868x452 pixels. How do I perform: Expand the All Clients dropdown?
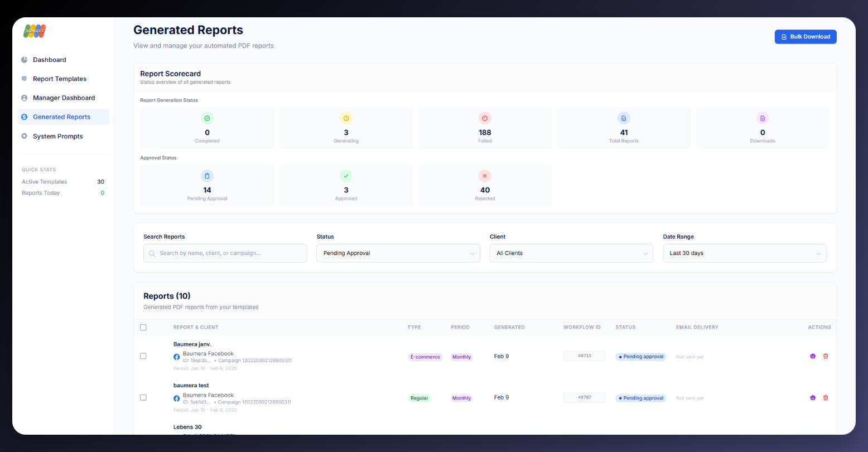click(571, 253)
